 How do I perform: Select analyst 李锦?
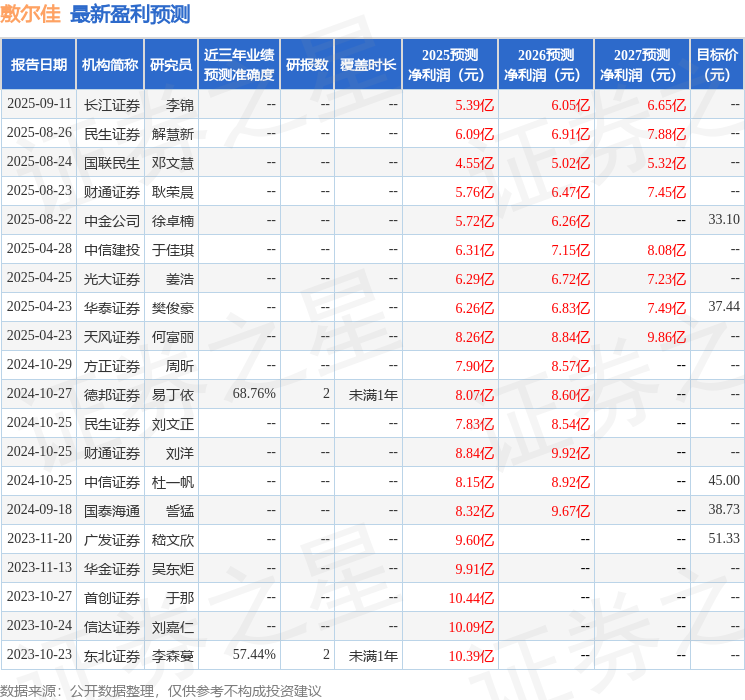tap(180, 105)
